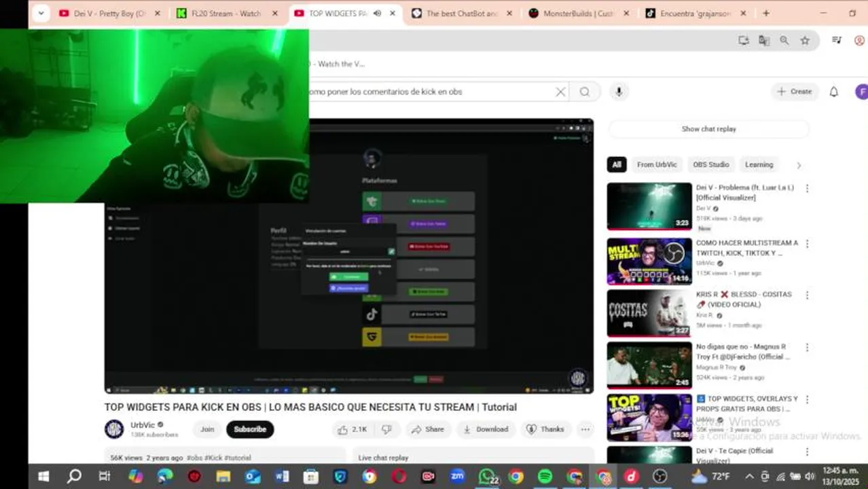This screenshot has width=868, height=489.
Task: Open Microsoft Edge from the taskbar
Action: [x=165, y=477]
